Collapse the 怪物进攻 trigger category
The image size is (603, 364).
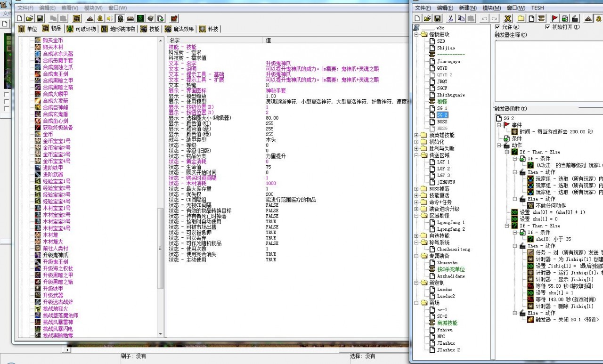coord(416,34)
